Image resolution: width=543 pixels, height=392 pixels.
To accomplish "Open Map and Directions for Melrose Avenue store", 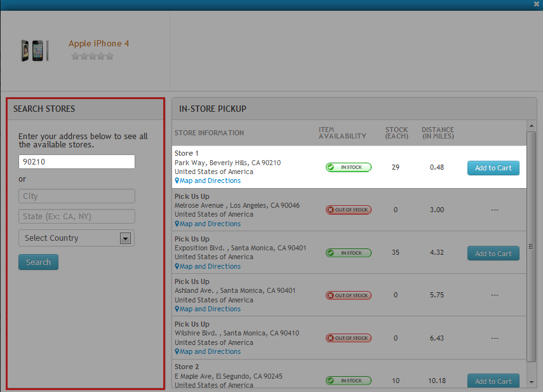I will coord(208,224).
